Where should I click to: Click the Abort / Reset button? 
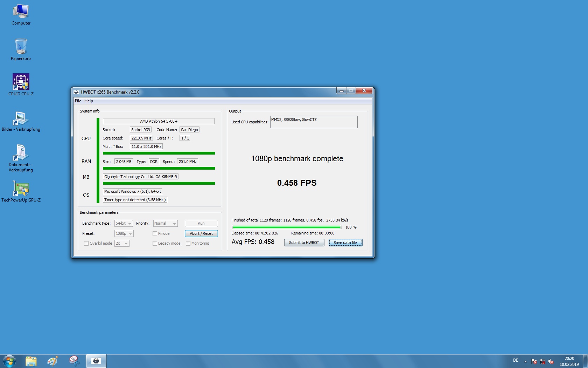click(x=201, y=234)
